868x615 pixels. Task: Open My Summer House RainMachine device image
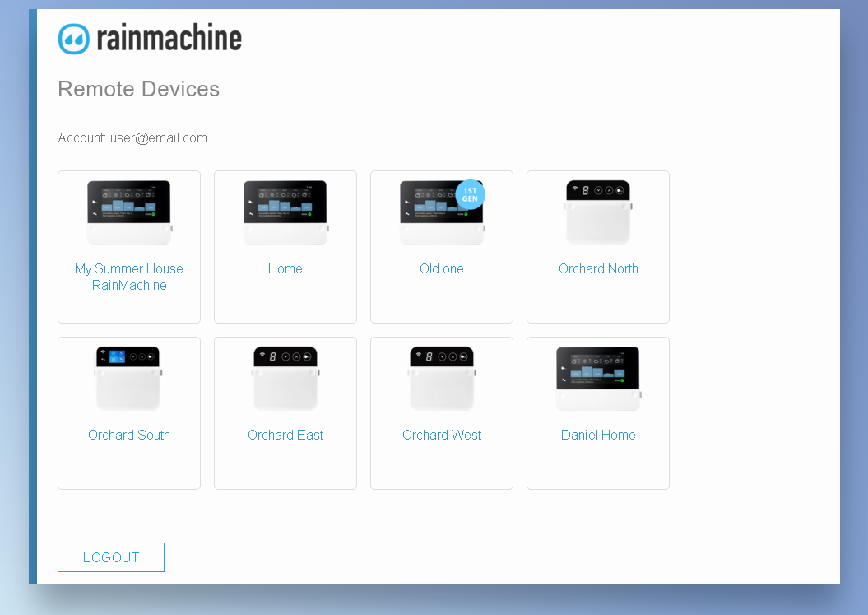pos(129,212)
